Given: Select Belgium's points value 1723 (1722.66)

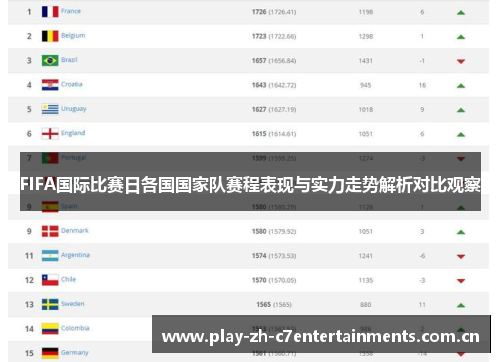Looking at the screenshot, I should point(274,36).
